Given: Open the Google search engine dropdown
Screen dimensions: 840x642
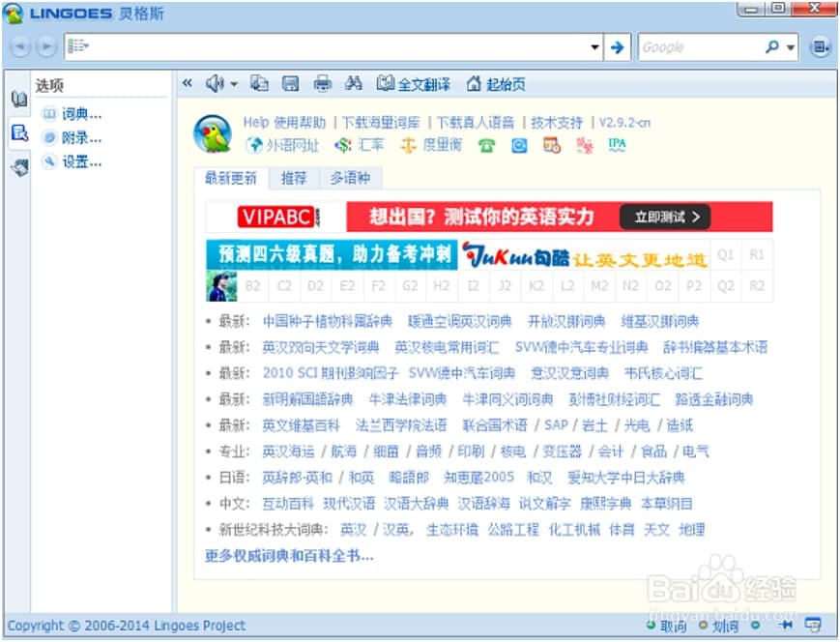Looking at the screenshot, I should [792, 46].
